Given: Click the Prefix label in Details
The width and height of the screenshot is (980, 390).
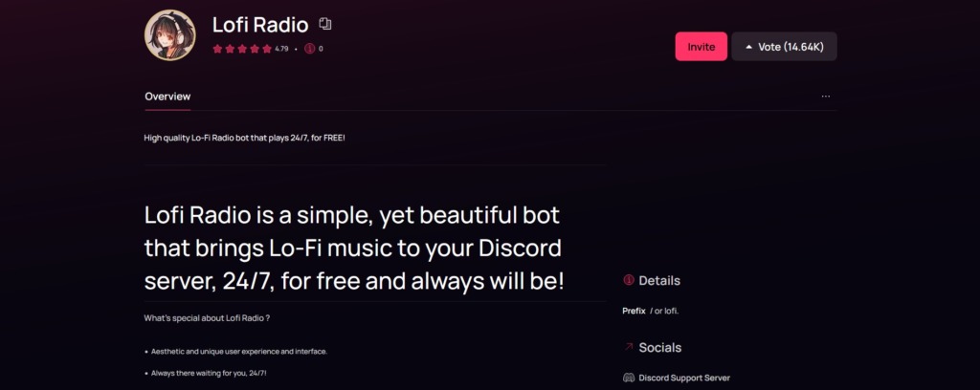Looking at the screenshot, I should 634,311.
